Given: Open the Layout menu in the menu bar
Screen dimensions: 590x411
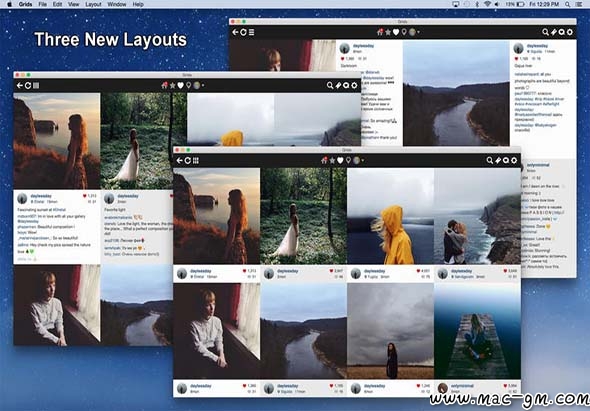Looking at the screenshot, I should (93, 4).
